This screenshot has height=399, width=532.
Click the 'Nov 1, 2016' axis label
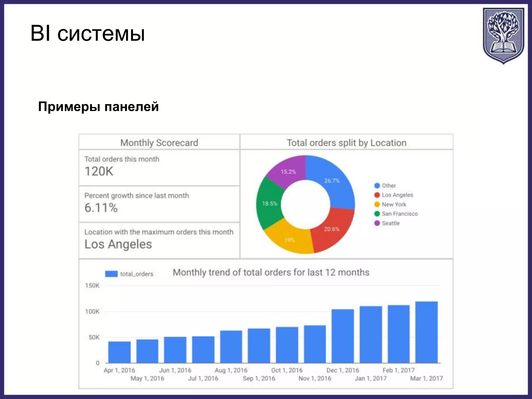[315, 378]
